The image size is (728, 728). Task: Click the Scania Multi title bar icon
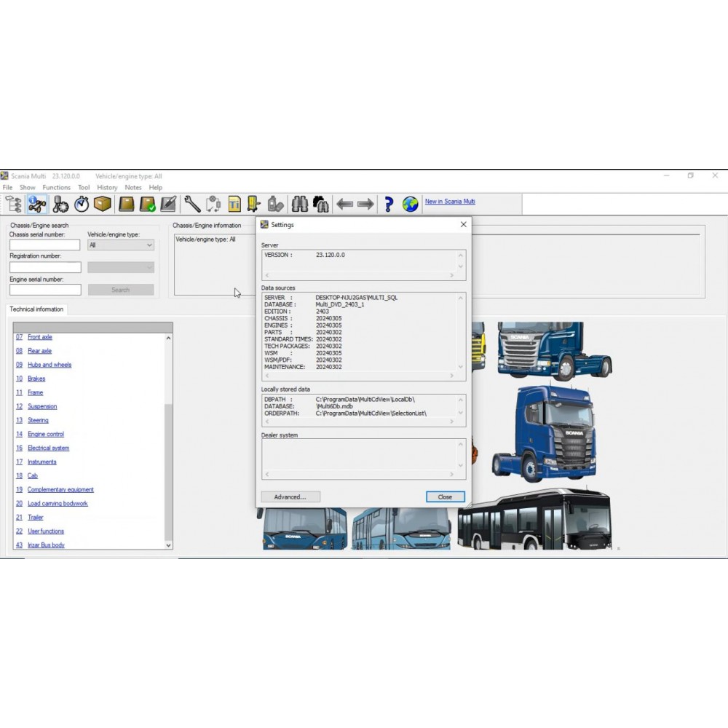(4, 176)
